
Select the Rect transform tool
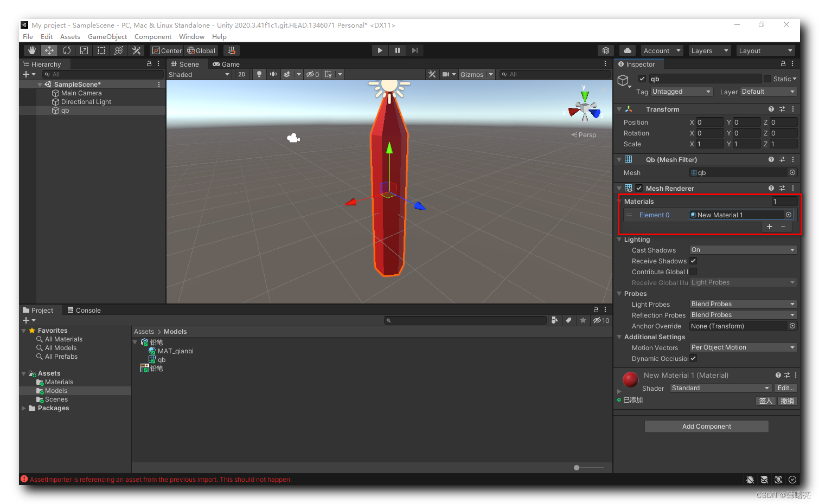[x=101, y=50]
